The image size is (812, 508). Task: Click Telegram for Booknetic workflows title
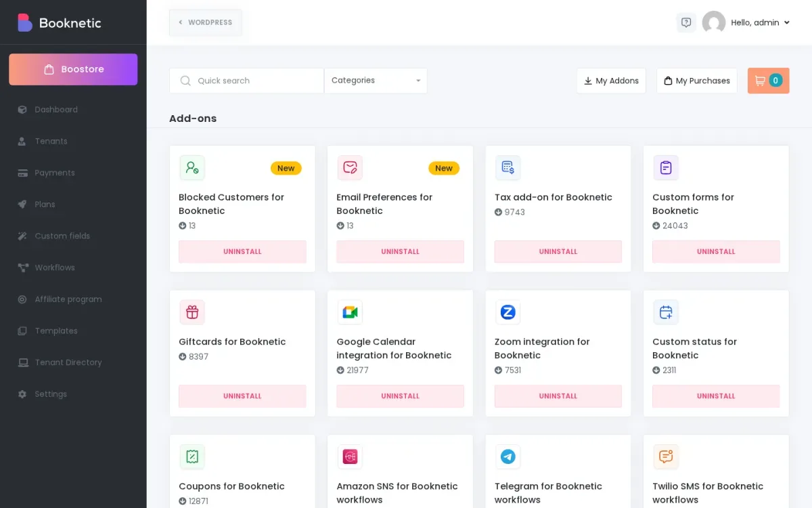coord(548,493)
